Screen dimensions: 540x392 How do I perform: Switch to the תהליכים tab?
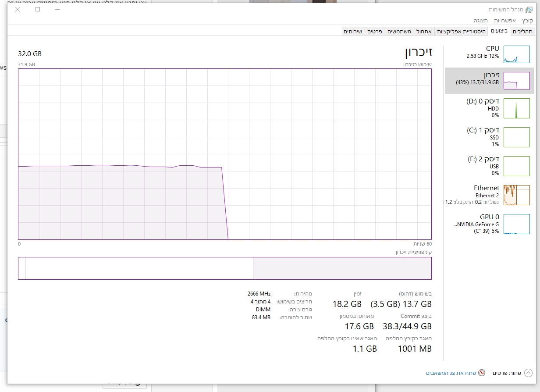523,32
